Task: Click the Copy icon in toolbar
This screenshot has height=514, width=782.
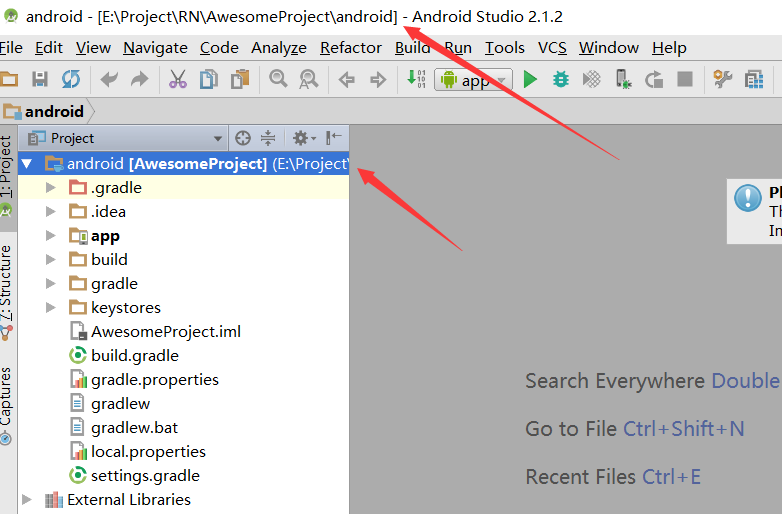Action: point(208,79)
